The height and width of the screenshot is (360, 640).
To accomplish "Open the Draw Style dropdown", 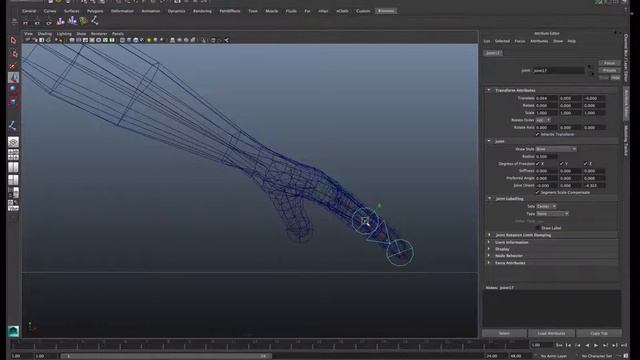I will click(x=556, y=149).
